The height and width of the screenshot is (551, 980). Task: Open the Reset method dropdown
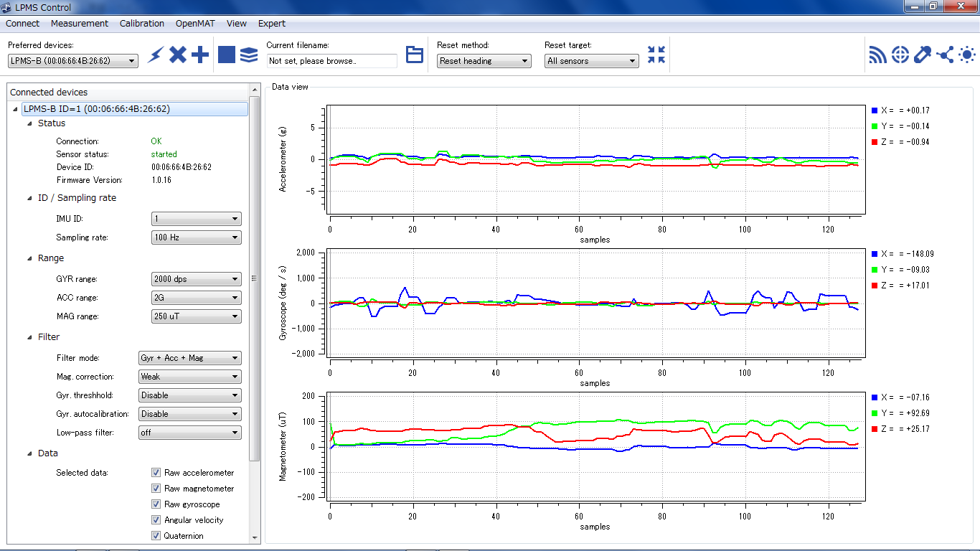484,61
